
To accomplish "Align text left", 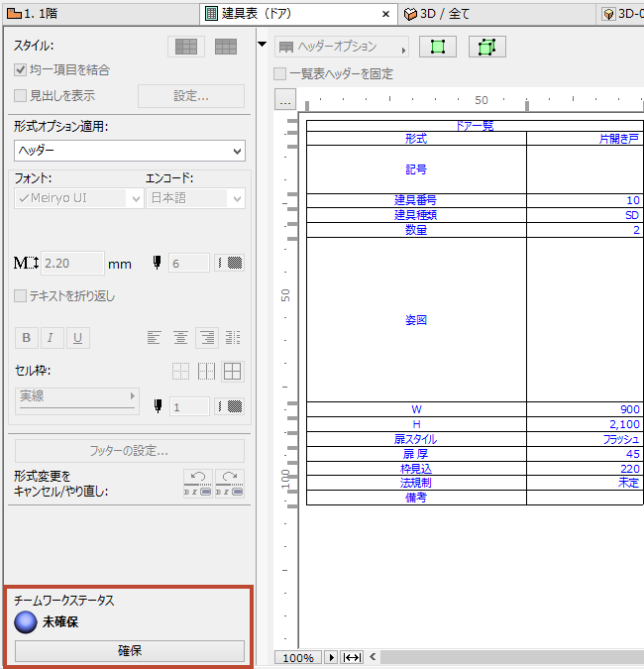I will click(154, 338).
